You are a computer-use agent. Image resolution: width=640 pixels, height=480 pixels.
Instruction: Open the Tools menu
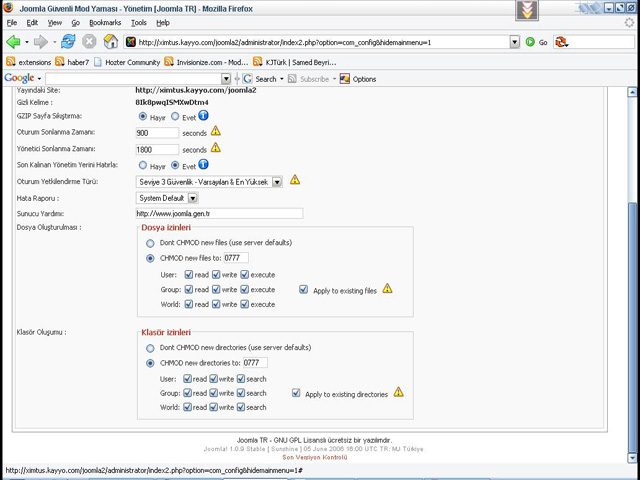(x=139, y=23)
